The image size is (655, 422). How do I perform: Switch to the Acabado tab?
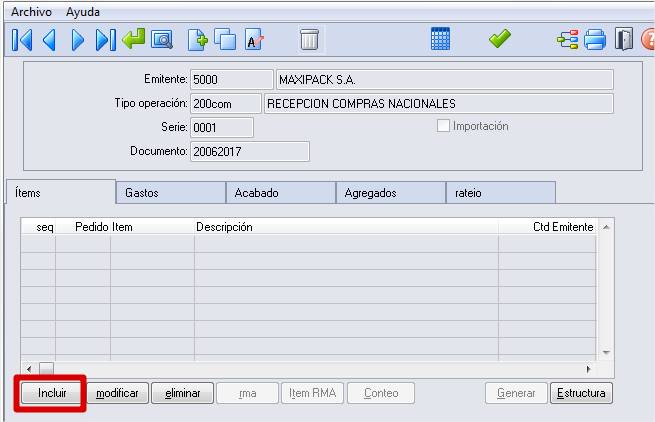coord(281,193)
